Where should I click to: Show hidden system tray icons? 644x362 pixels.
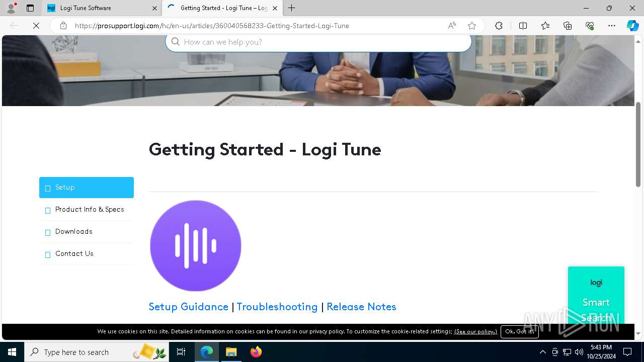pyautogui.click(x=542, y=352)
